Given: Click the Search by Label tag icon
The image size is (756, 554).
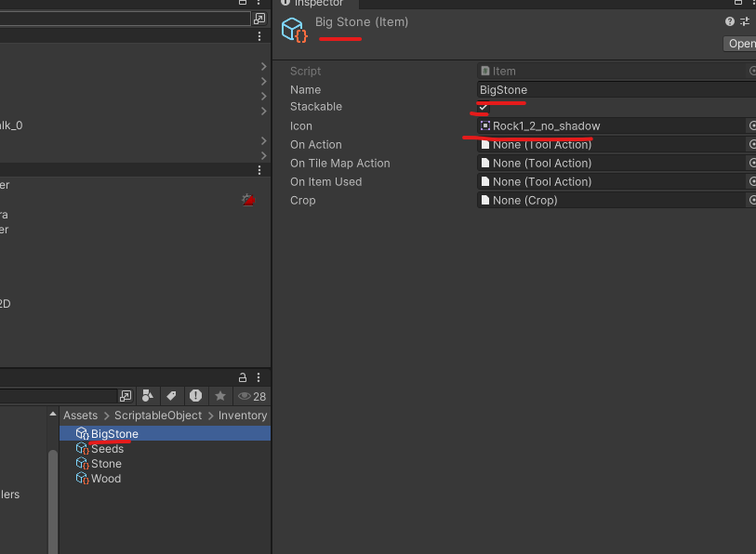Looking at the screenshot, I should tap(171, 396).
